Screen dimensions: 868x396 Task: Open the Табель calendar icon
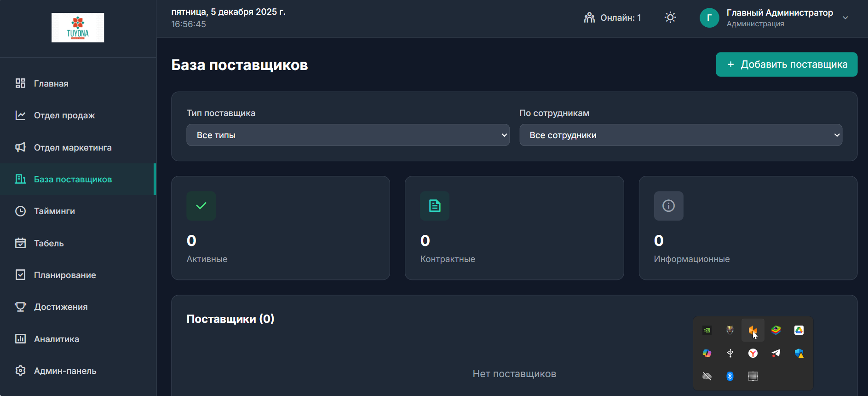pyautogui.click(x=20, y=243)
